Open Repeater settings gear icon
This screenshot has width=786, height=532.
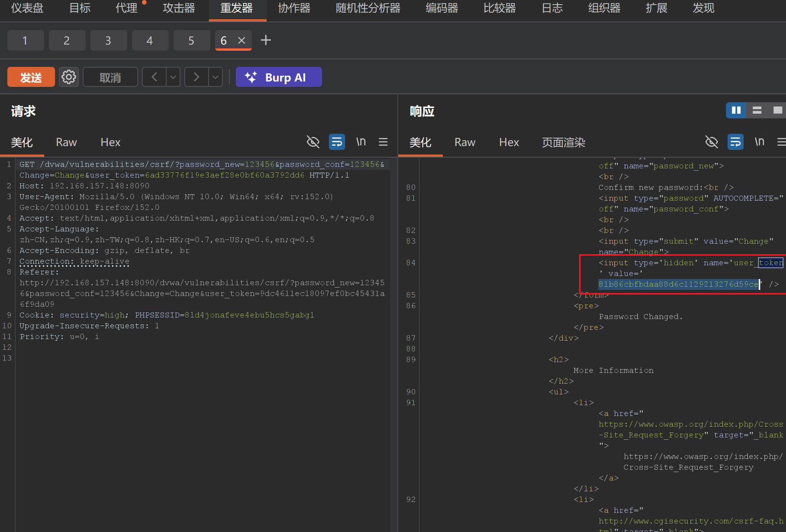69,77
